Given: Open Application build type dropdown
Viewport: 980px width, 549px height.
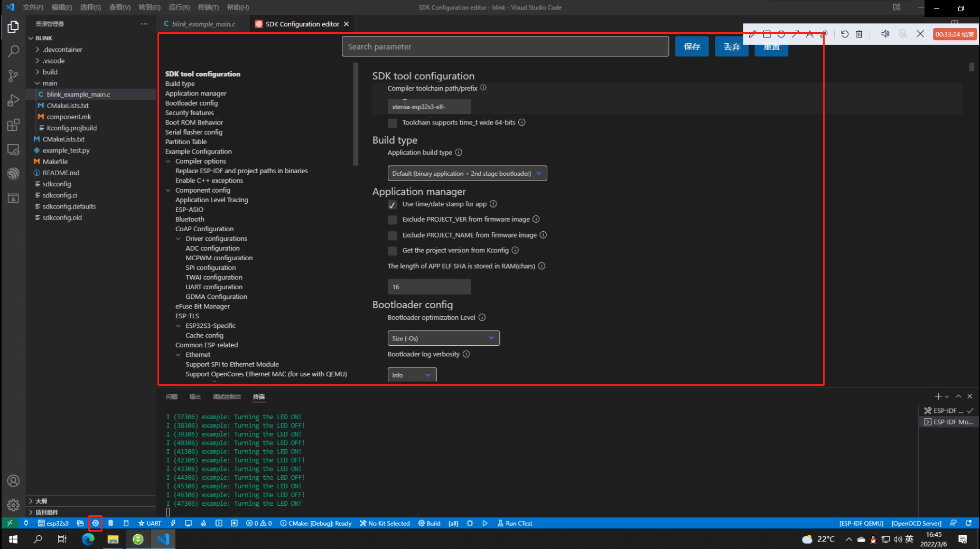Looking at the screenshot, I should click(x=467, y=173).
